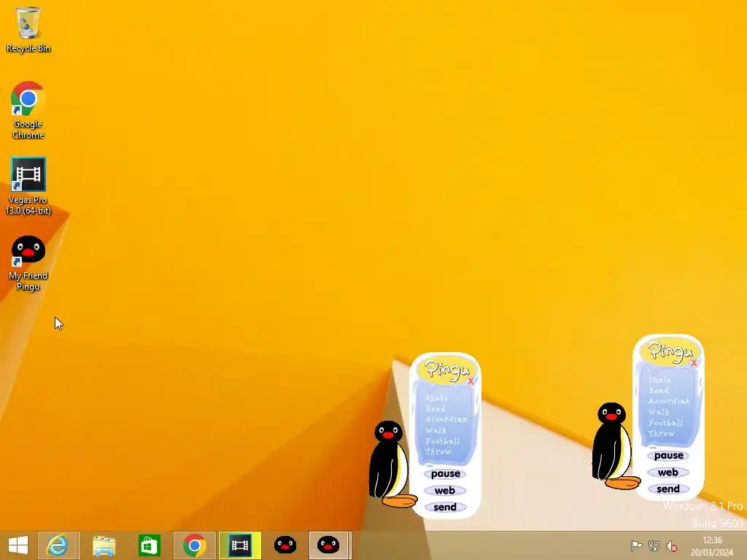Image resolution: width=747 pixels, height=560 pixels.
Task: Click send button in left Pingu panel
Action: click(x=445, y=507)
